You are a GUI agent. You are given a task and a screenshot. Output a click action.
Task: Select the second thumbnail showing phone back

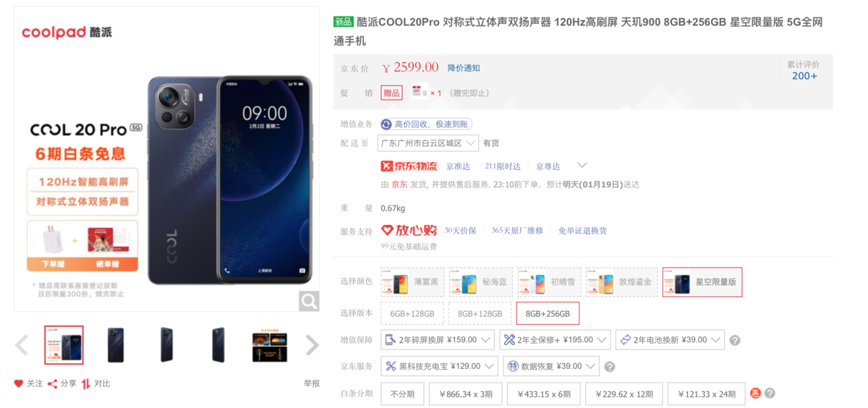[x=116, y=345]
